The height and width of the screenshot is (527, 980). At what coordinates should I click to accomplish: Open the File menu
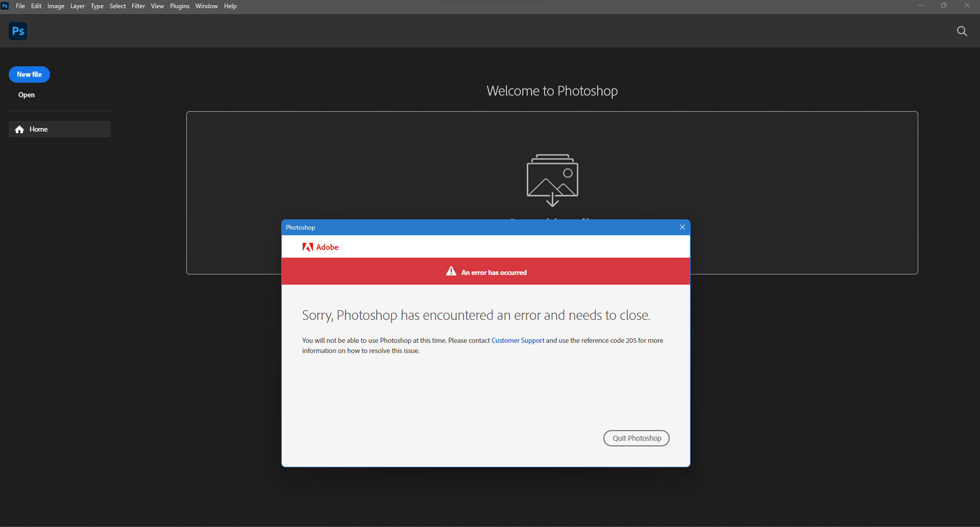click(20, 6)
